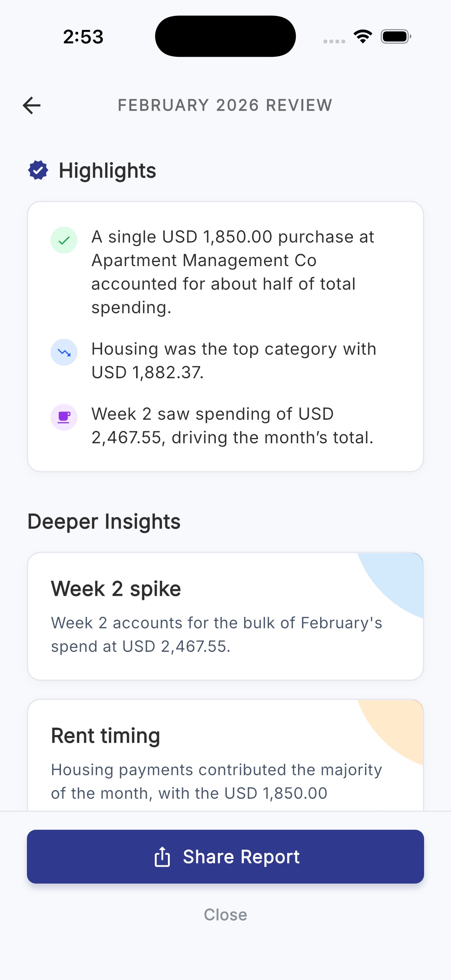
Task: Tap the Share Report button
Action: click(225, 856)
